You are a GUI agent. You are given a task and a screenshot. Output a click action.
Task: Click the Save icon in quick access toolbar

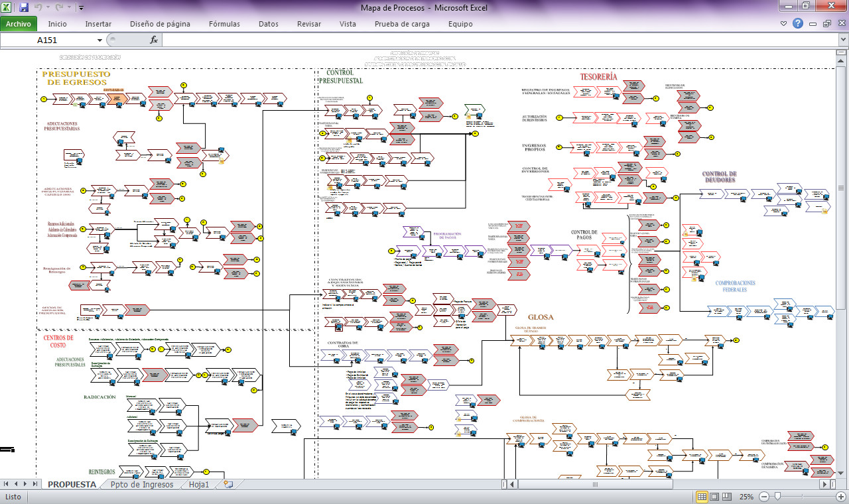click(x=24, y=8)
